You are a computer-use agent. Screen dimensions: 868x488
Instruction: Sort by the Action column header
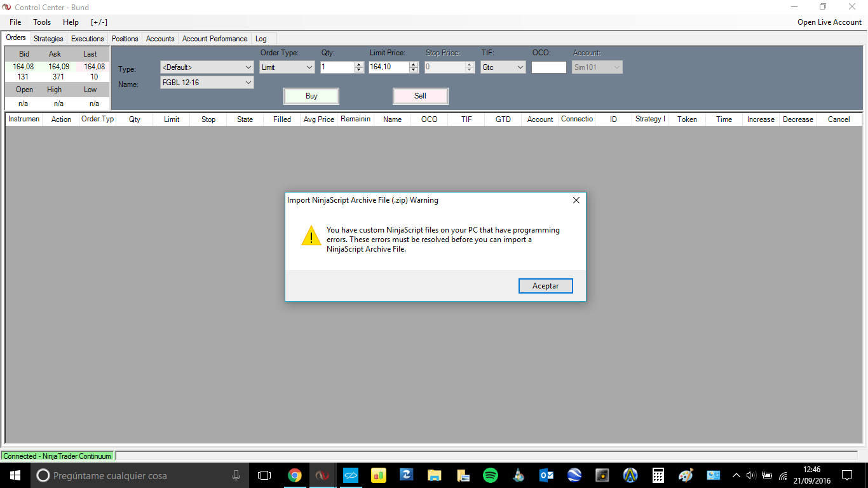pos(61,119)
